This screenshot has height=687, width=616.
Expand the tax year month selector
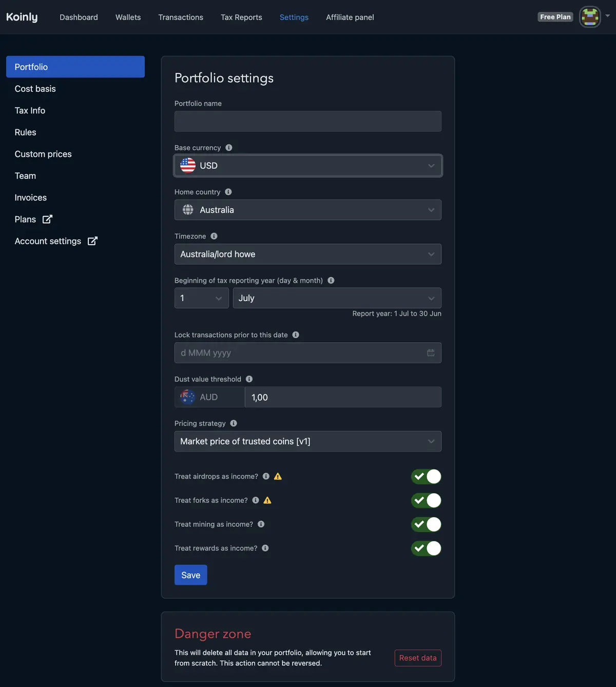point(337,298)
